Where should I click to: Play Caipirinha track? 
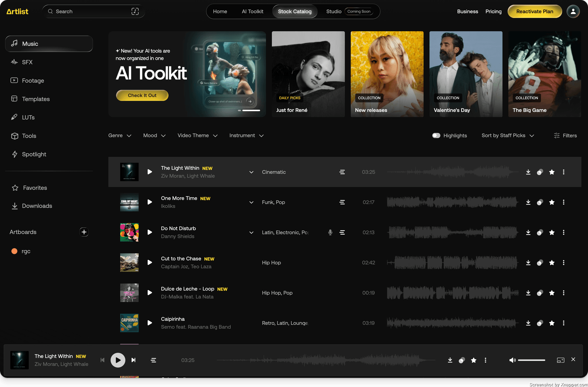click(150, 323)
